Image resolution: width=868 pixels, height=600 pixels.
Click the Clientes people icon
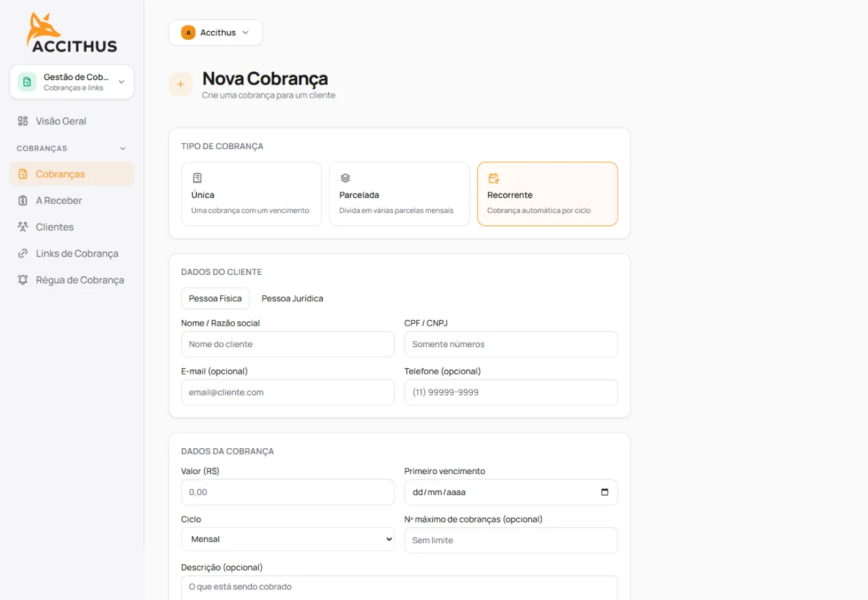tap(23, 227)
